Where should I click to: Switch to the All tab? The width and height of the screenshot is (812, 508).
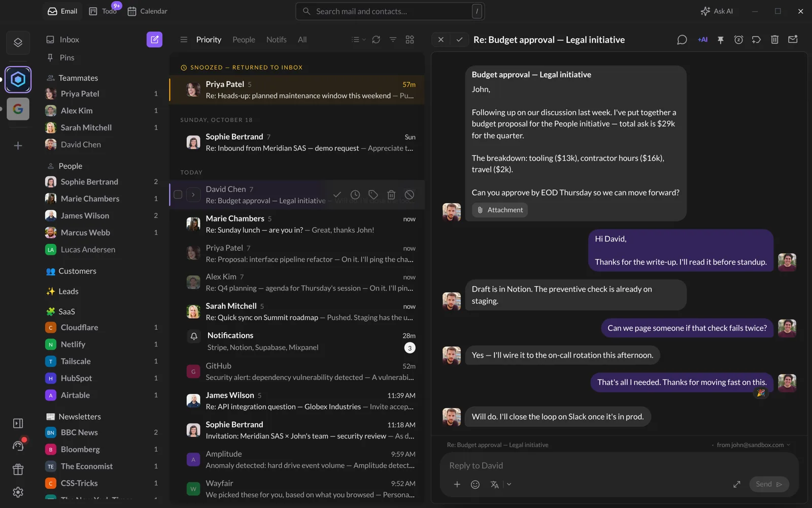(302, 40)
